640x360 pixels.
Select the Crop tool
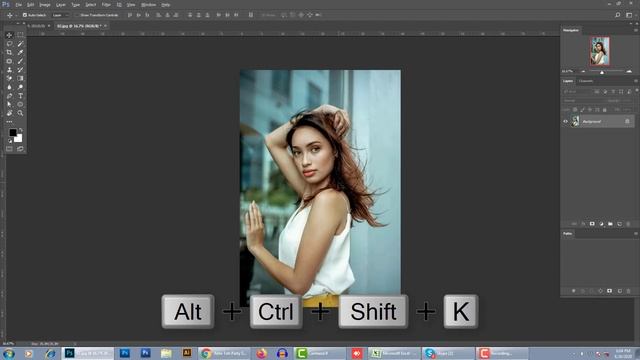click(9, 52)
